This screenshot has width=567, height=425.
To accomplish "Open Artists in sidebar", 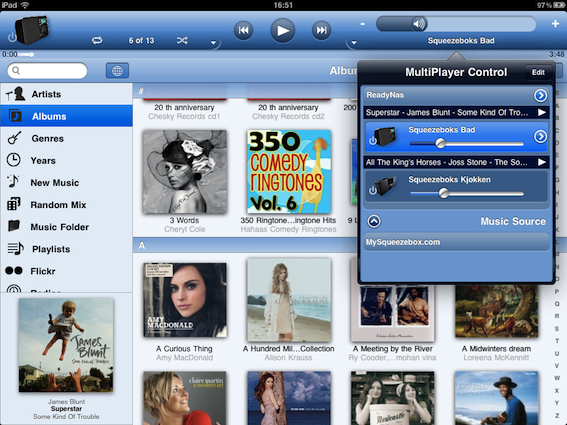I will pyautogui.click(x=67, y=94).
